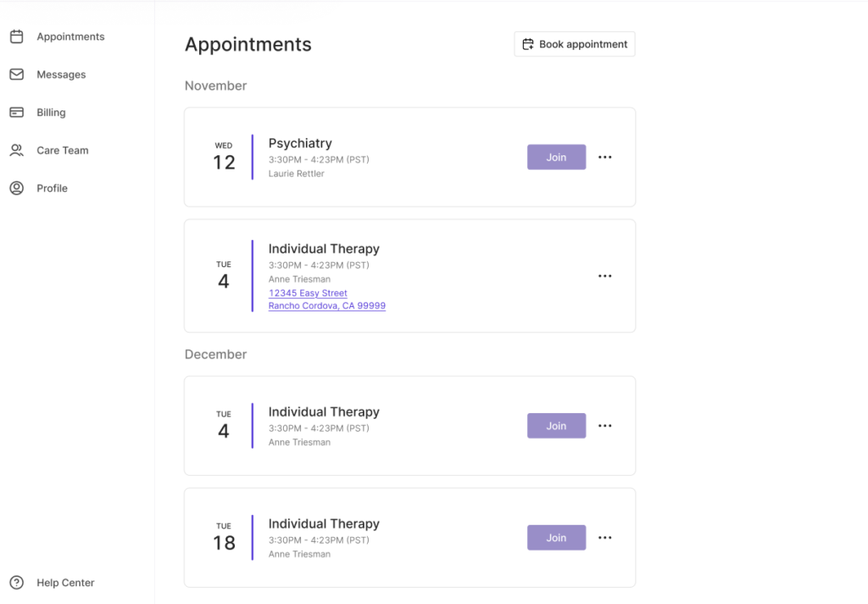Join the Psychiatry session with Laurie Rettler

tap(556, 157)
